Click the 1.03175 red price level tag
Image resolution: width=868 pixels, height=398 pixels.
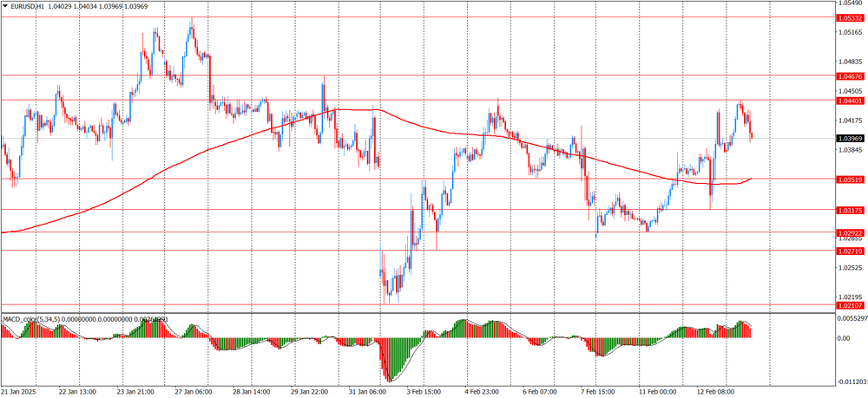tap(850, 210)
